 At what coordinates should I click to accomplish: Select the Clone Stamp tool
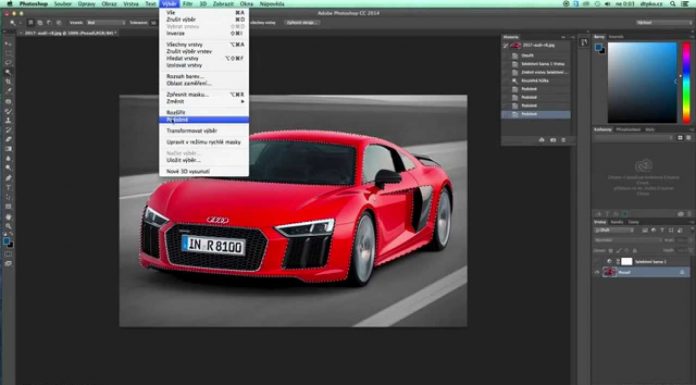(x=8, y=120)
